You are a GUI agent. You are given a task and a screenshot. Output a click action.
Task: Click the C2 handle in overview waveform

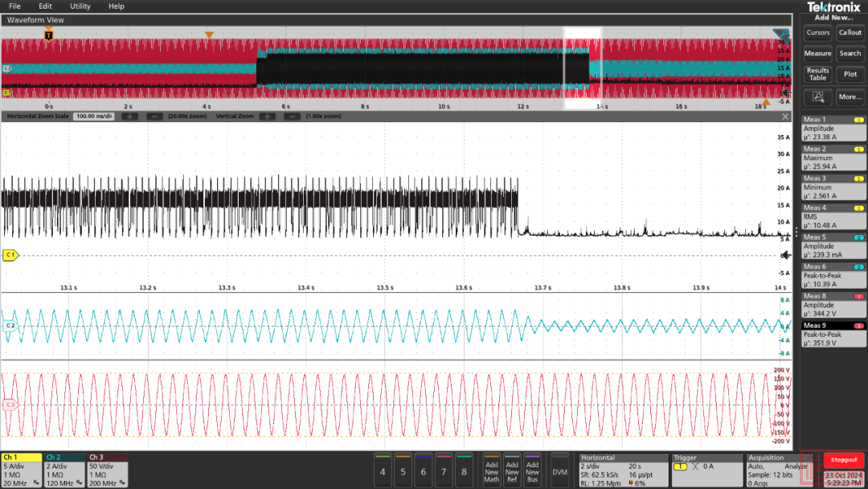(x=6, y=68)
